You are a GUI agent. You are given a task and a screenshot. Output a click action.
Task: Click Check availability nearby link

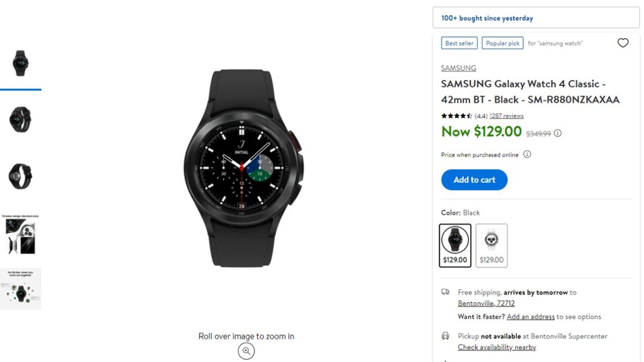point(496,347)
